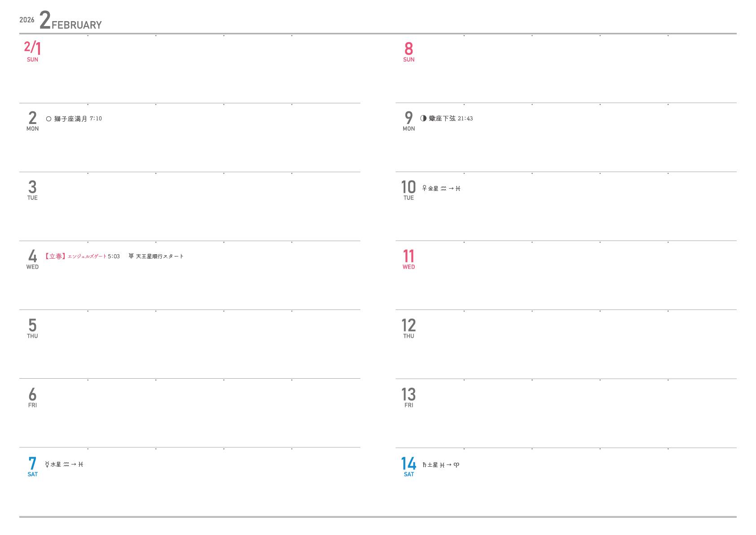The image size is (756, 535).
Task: Open the 獅子座満月 event text
Action: tap(70, 119)
